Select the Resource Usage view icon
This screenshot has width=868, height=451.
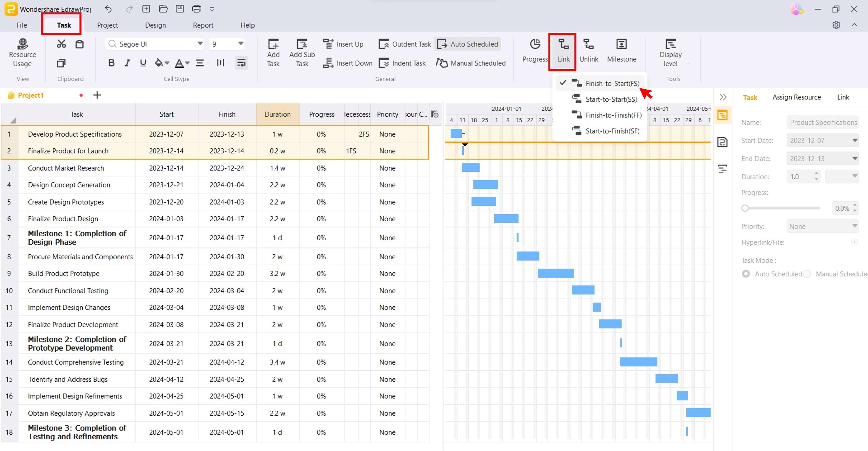point(22,52)
